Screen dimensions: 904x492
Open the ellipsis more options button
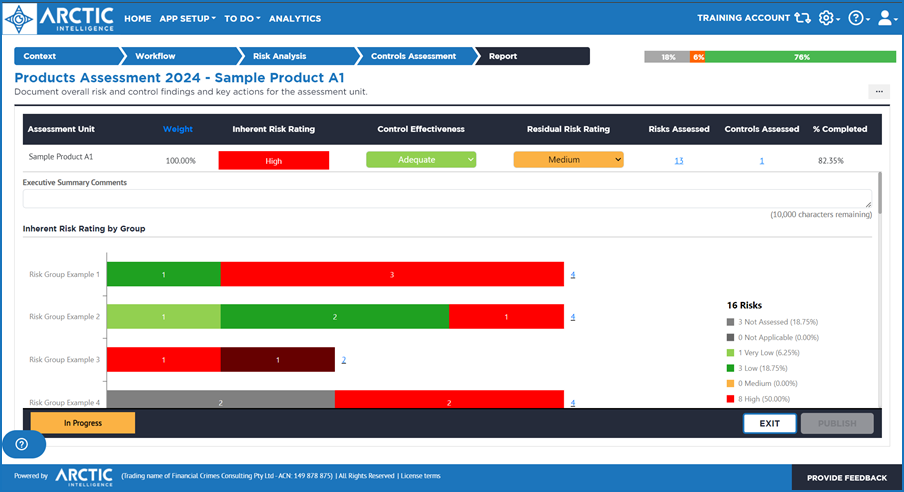(x=879, y=91)
